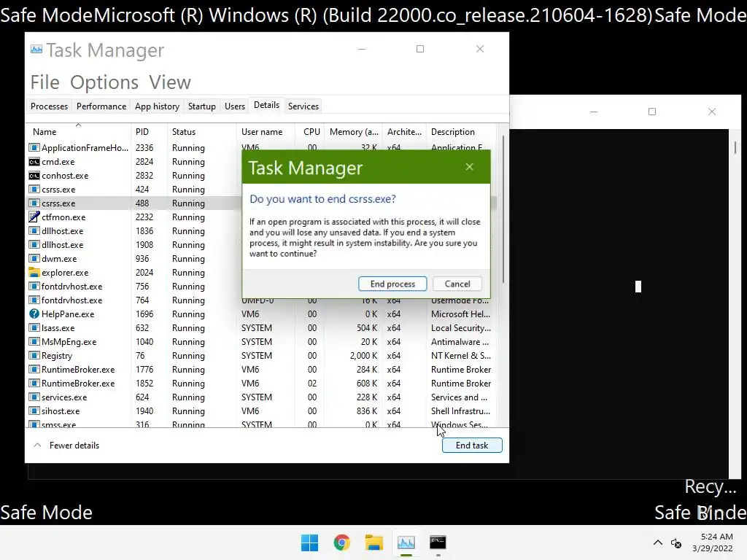747x560 pixels.
Task: Cancel the end process dialog
Action: pyautogui.click(x=457, y=284)
